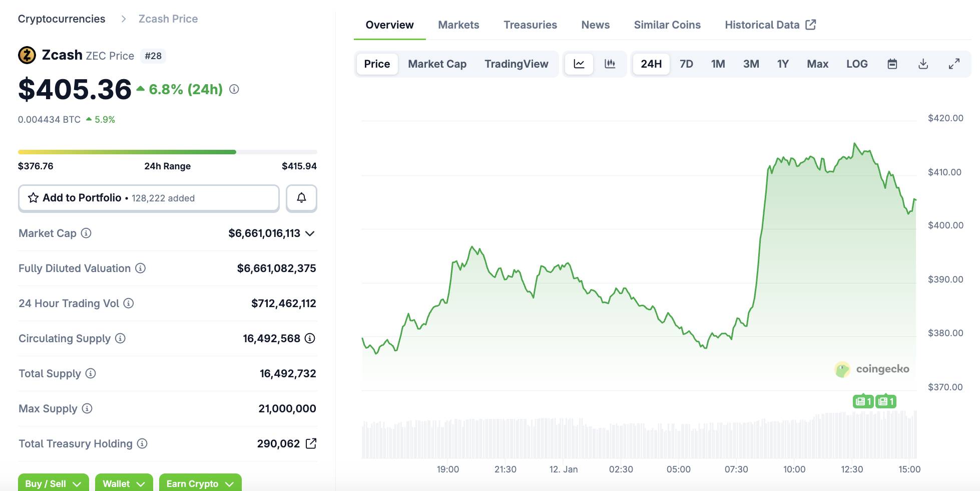Screen dimensions: 980x491
Task: Go to the Markets tab
Action: 458,25
